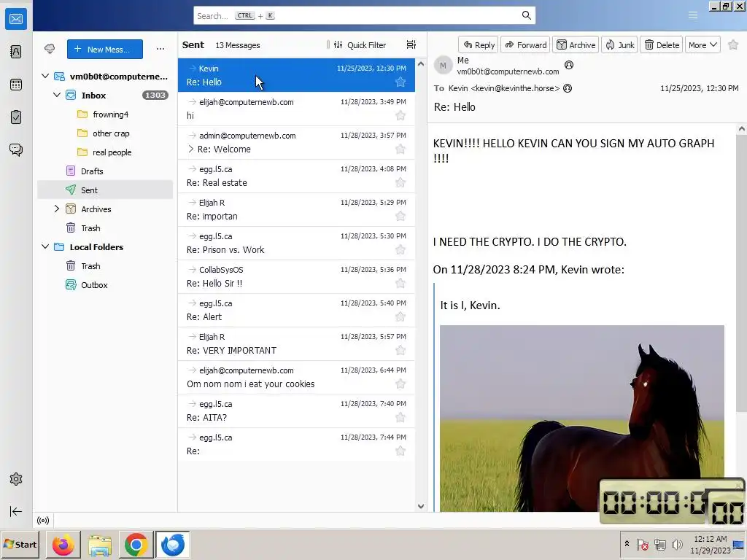Click the search magnifier icon
747x560 pixels.
click(x=527, y=15)
